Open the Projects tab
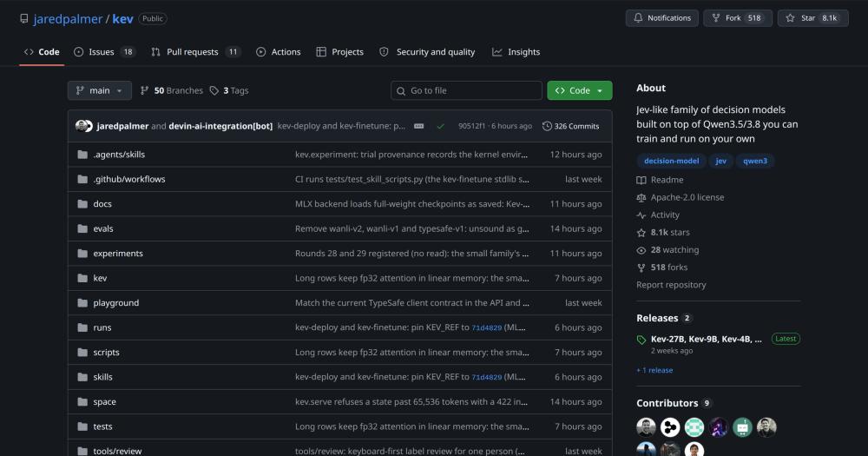Image resolution: width=868 pixels, height=456 pixels. point(340,51)
